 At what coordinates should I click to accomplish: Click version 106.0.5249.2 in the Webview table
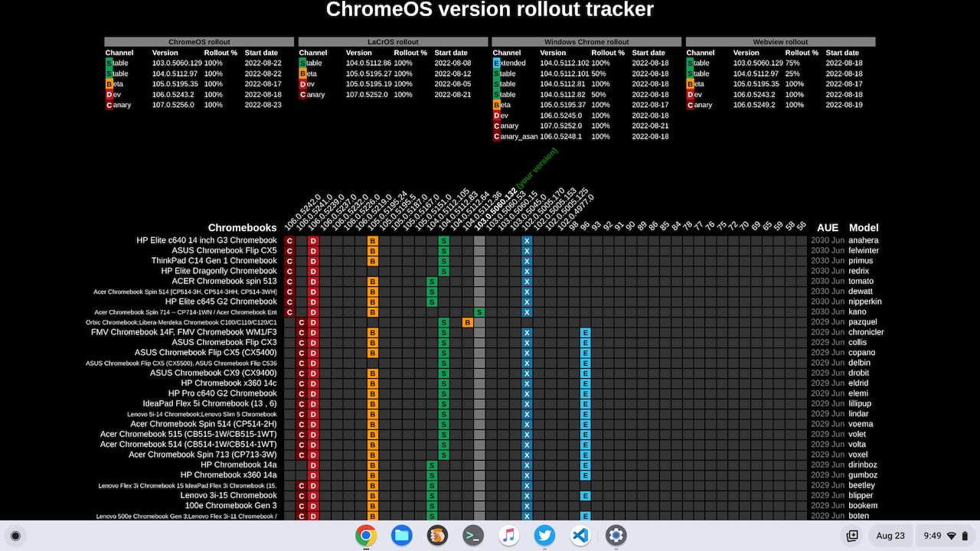coord(754,105)
